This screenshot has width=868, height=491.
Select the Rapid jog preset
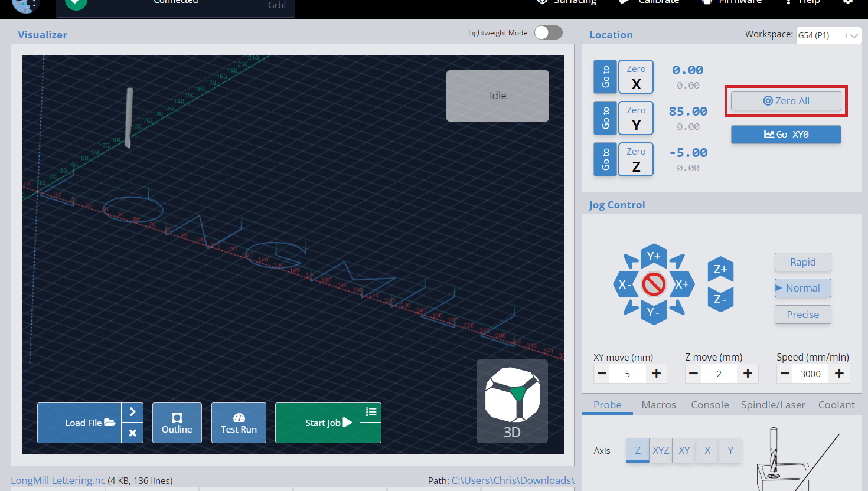pos(802,262)
